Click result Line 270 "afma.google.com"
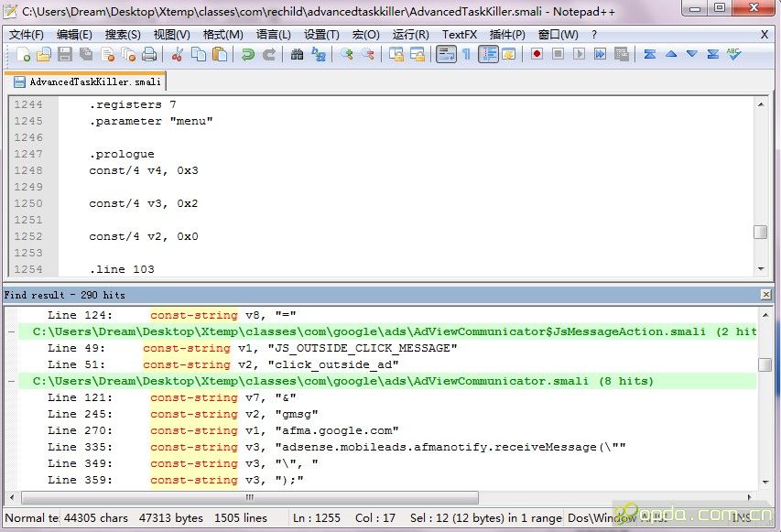 coord(223,430)
